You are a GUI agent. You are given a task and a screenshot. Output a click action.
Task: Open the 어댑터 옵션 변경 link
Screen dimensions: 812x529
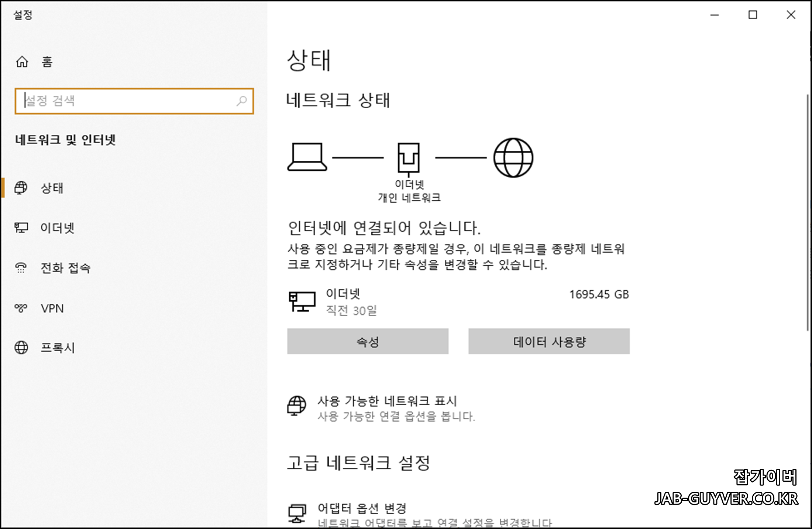pos(362,509)
